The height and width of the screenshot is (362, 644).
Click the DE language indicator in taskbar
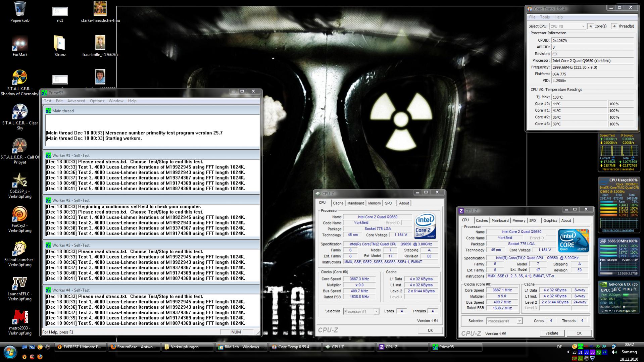(x=559, y=347)
